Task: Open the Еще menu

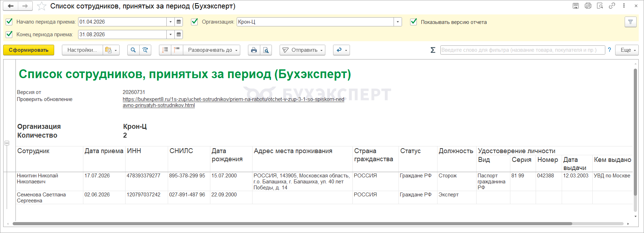Action: 627,50
